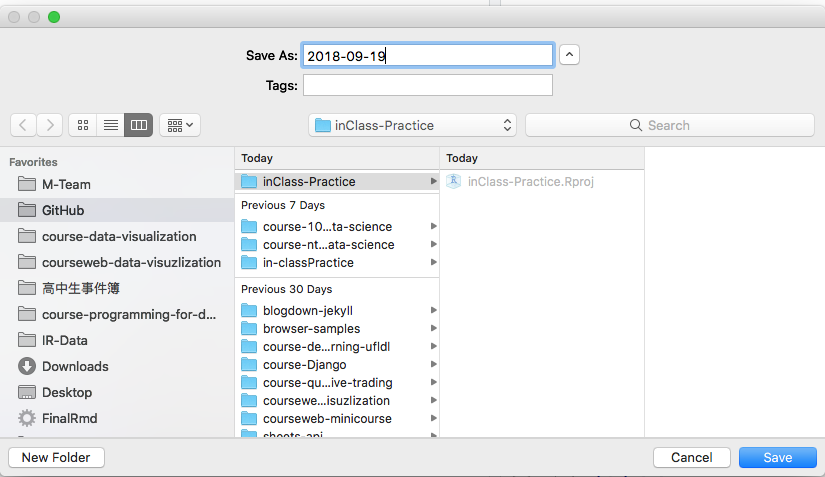Select GitHub in Favorites sidebar
Image resolution: width=825 pixels, height=477 pixels.
pos(63,210)
